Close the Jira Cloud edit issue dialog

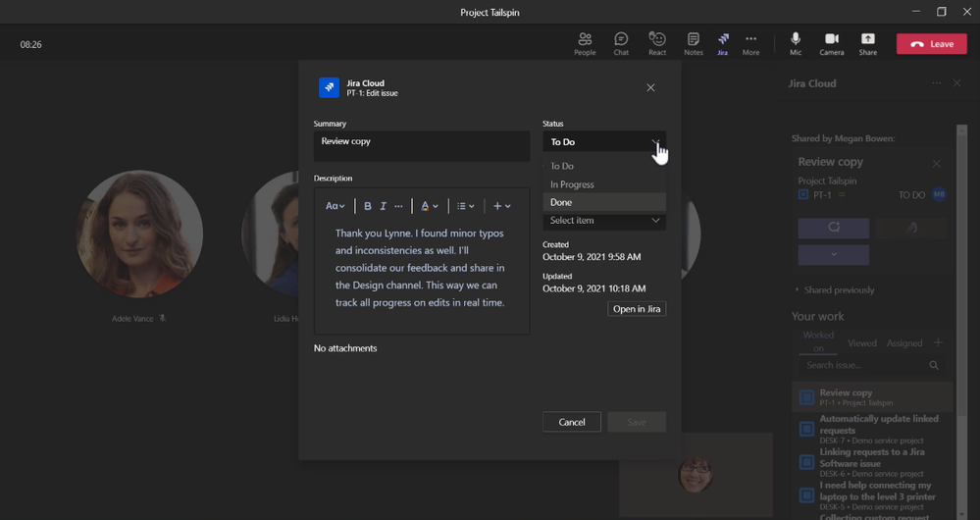point(650,87)
